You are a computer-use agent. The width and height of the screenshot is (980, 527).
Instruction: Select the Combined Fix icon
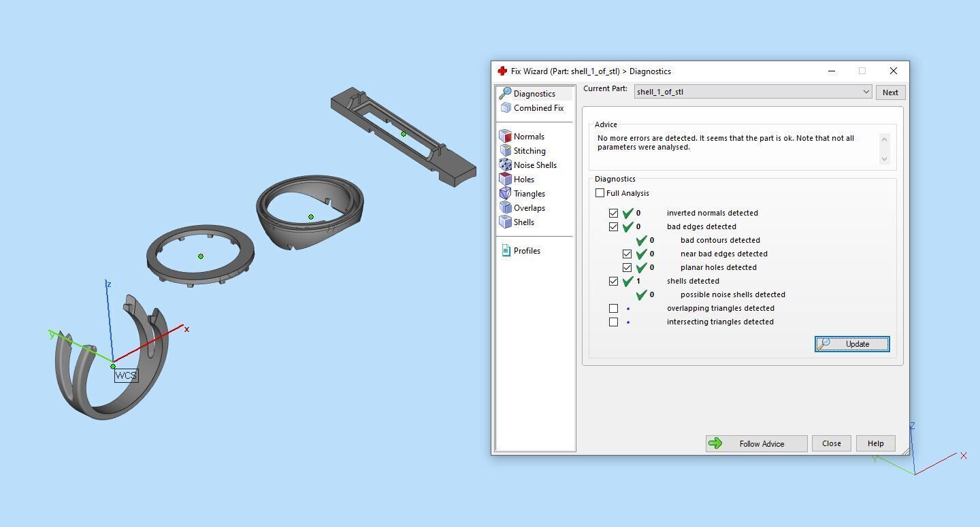[x=506, y=108]
